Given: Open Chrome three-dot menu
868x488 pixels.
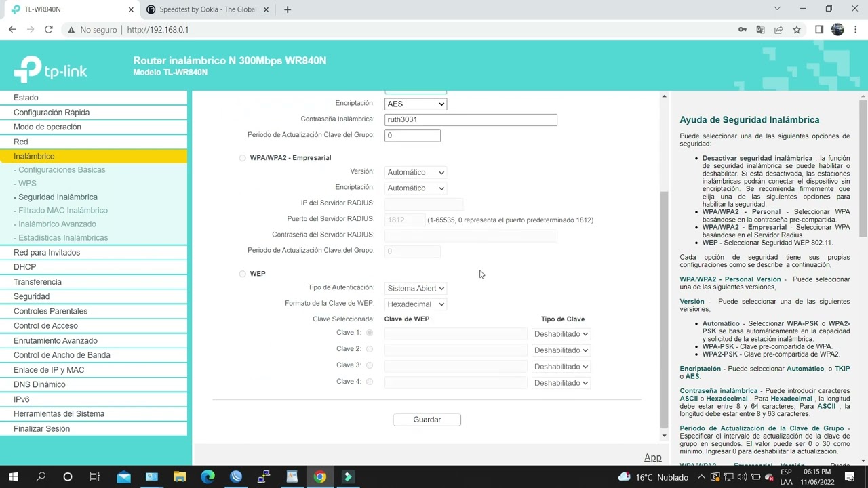Looking at the screenshot, I should coord(855,30).
